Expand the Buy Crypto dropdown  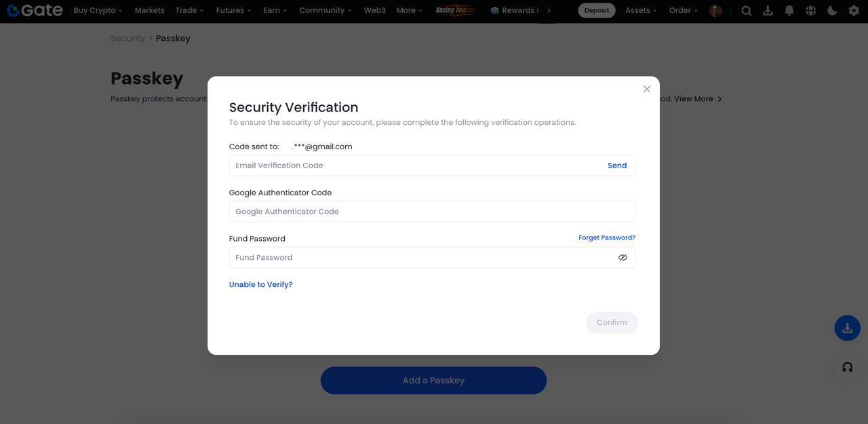click(x=98, y=11)
